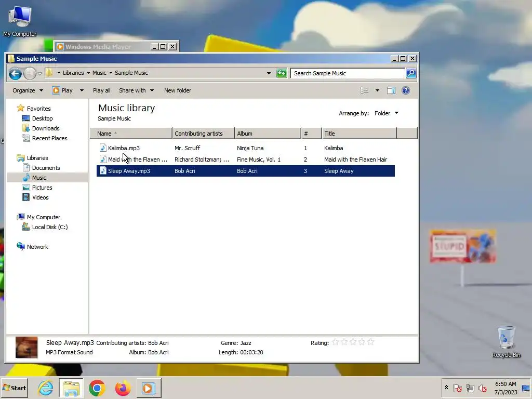Click the refresh icon beside address bar
532x399 pixels.
coord(282,73)
